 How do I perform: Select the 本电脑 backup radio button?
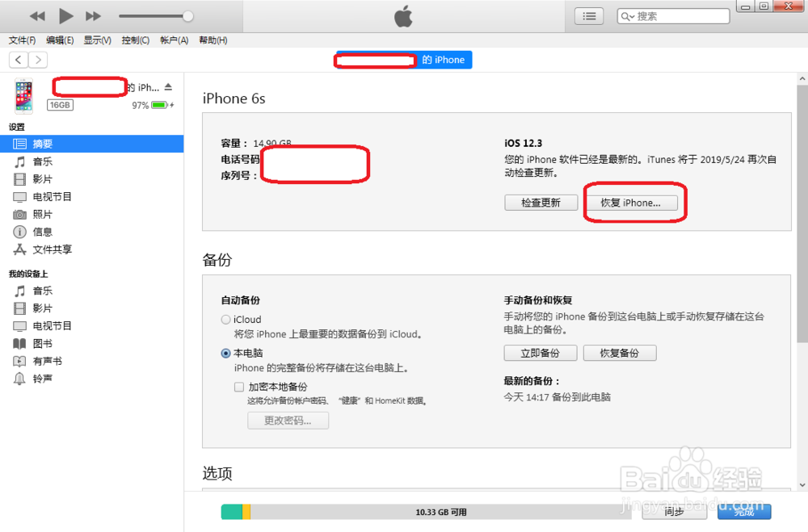click(225, 354)
